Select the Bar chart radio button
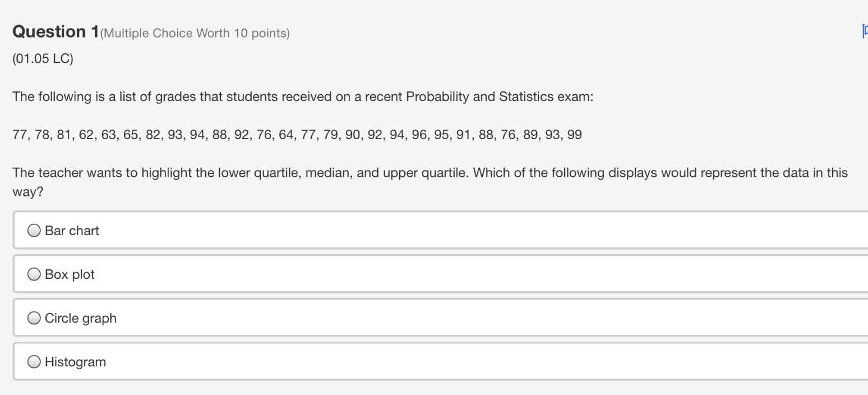 (34, 229)
